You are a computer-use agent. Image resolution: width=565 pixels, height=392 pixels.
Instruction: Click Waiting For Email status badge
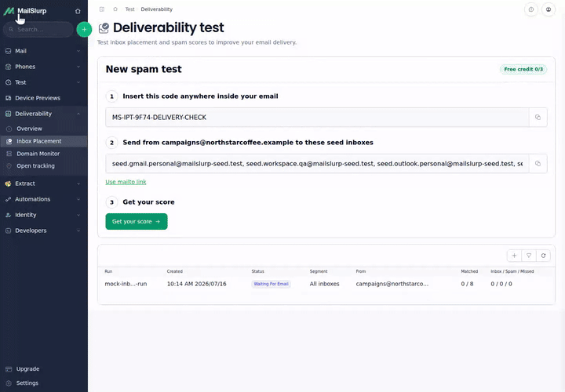click(271, 284)
